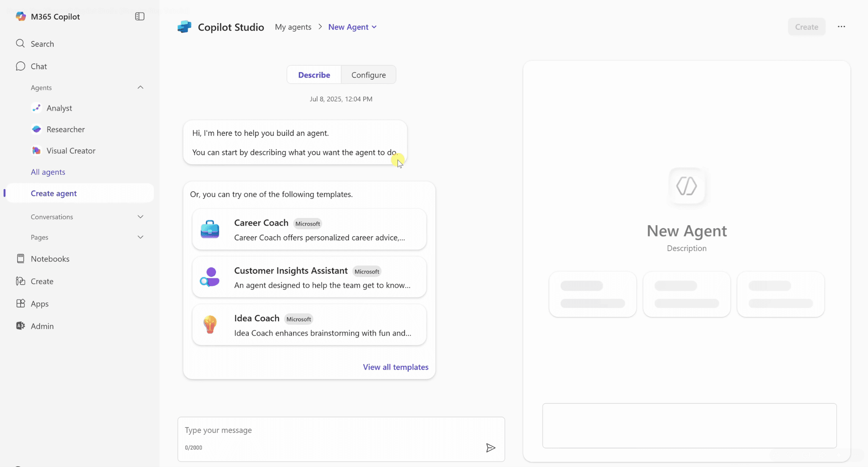The width and height of the screenshot is (868, 467).
Task: Click the Create button at top right
Action: coord(806,27)
